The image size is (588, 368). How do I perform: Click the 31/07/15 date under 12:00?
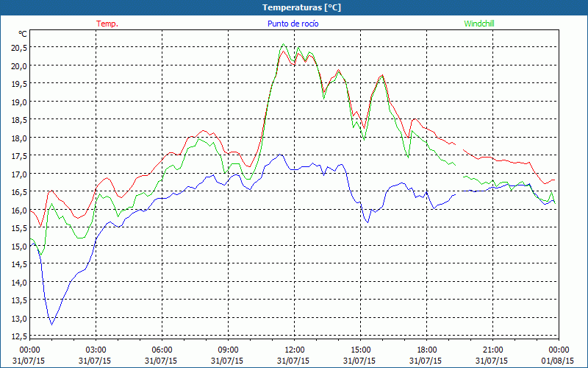[x=293, y=361]
